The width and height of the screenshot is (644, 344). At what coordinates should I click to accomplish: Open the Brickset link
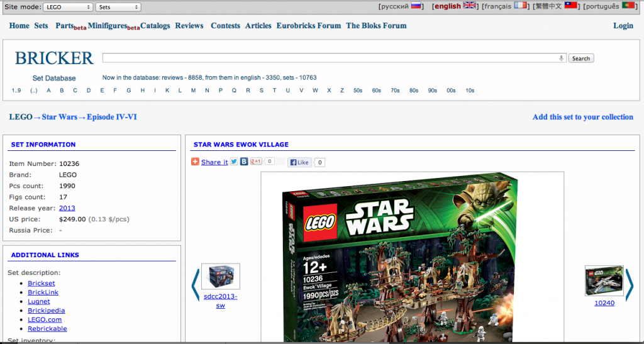[41, 283]
